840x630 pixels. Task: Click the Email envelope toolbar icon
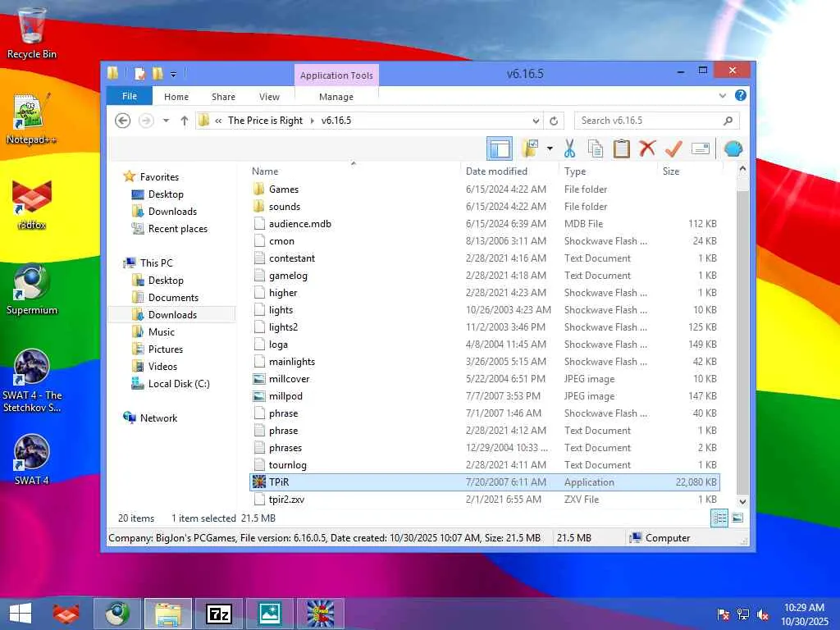click(x=701, y=148)
